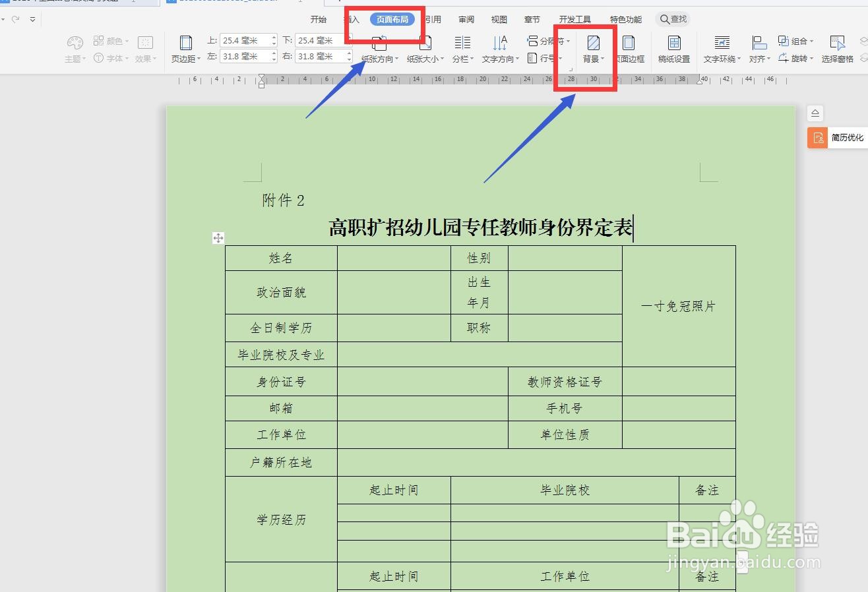Click the 手机号 table cell
This screenshot has height=592, width=868.
tap(565, 408)
